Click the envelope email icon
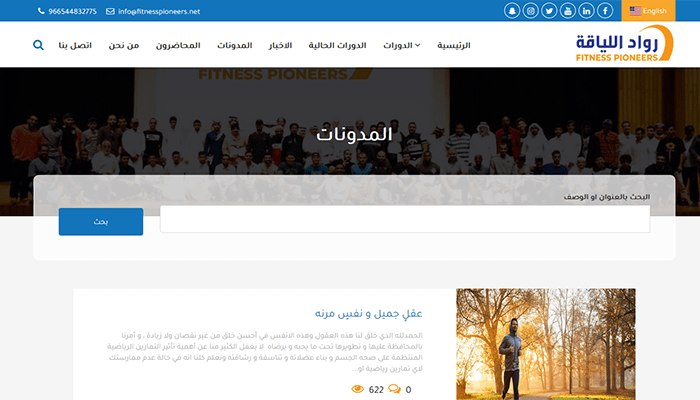 tap(110, 11)
